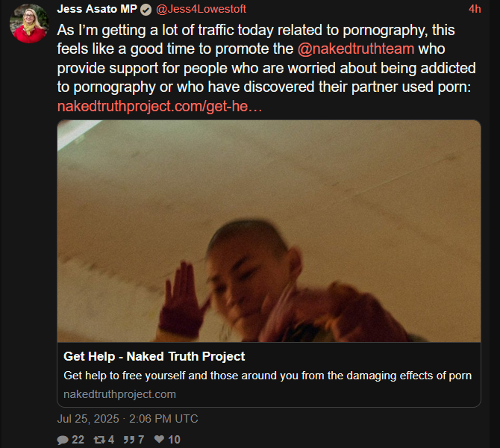The image size is (500, 448).
Task: Click the Get Help - Naked Truth Project title
Action: 154,356
